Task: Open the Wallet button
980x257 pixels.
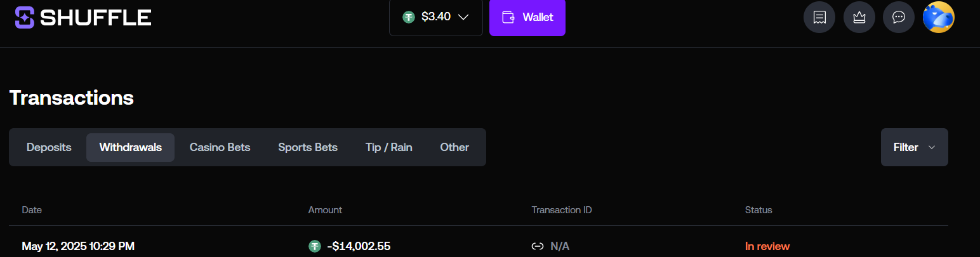Action: [527, 17]
